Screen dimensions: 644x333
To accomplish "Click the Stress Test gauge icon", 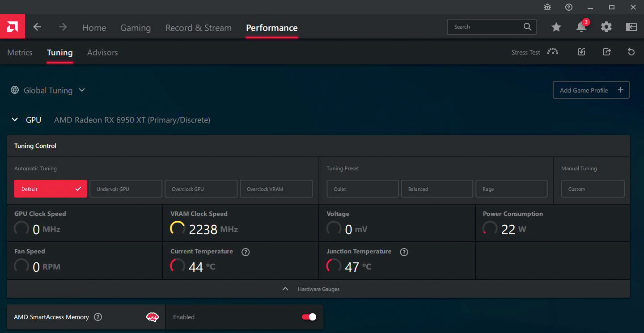I will (553, 52).
